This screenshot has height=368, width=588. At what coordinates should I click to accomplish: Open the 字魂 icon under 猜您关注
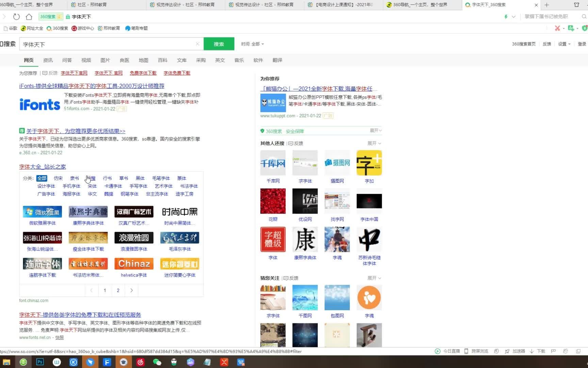(x=369, y=297)
